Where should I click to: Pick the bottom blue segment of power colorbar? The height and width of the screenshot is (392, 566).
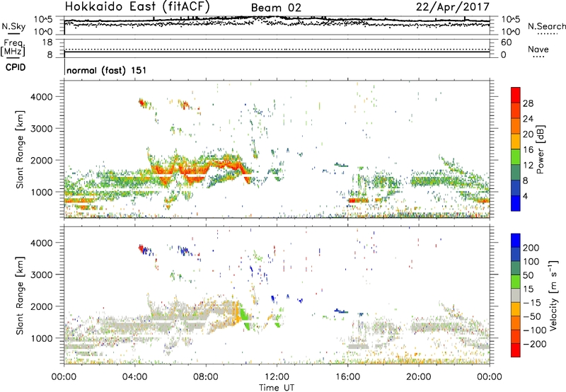516,203
